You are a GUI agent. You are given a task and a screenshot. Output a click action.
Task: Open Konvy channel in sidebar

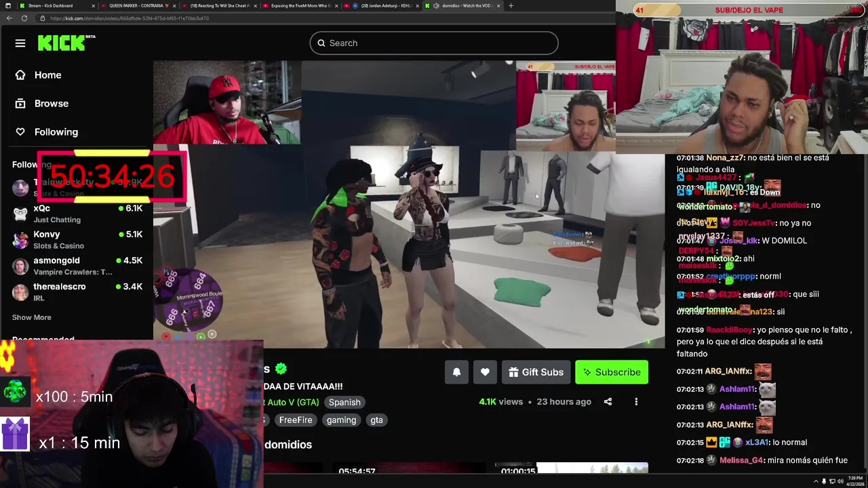tap(77, 240)
